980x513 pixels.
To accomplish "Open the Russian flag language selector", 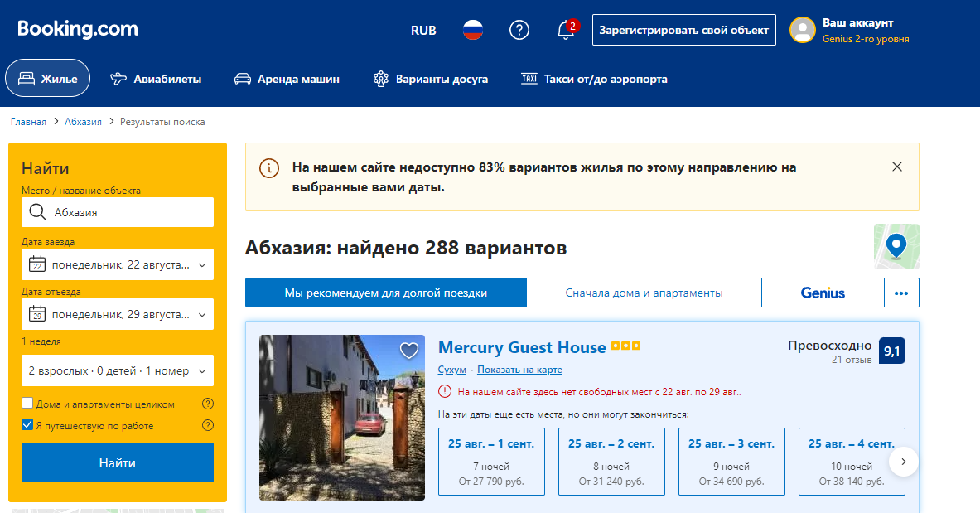I will tap(472, 30).
